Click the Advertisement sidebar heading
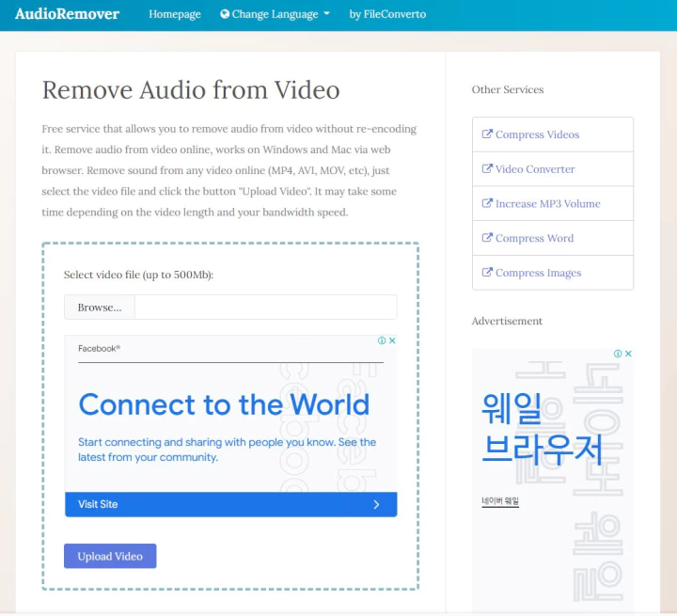Image resolution: width=677 pixels, height=616 pixels. [507, 321]
